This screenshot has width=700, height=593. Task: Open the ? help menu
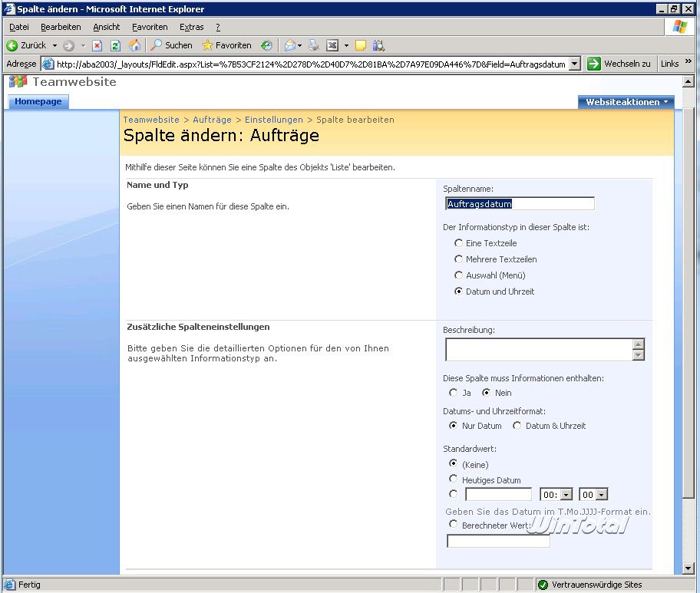218,27
